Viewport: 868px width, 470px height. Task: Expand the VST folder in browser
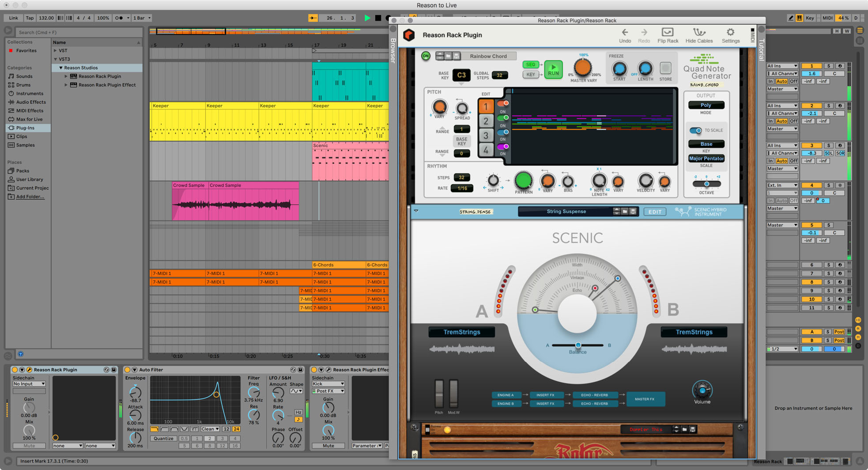[x=56, y=51]
